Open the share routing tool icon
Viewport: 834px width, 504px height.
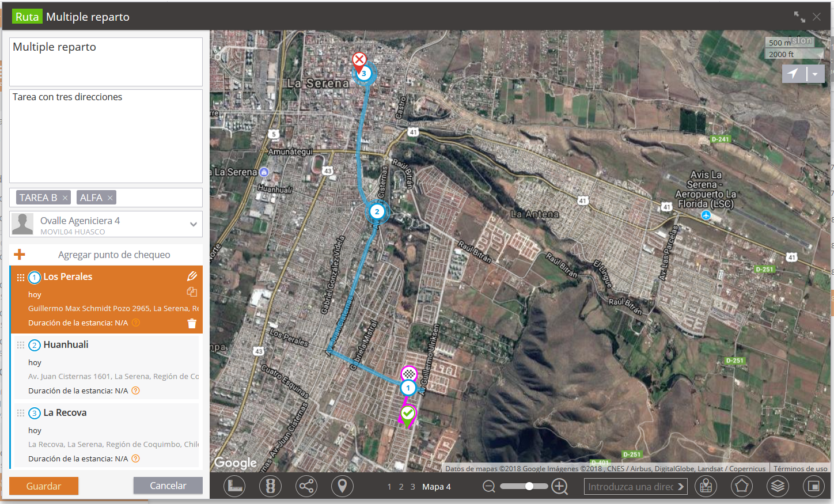(306, 486)
